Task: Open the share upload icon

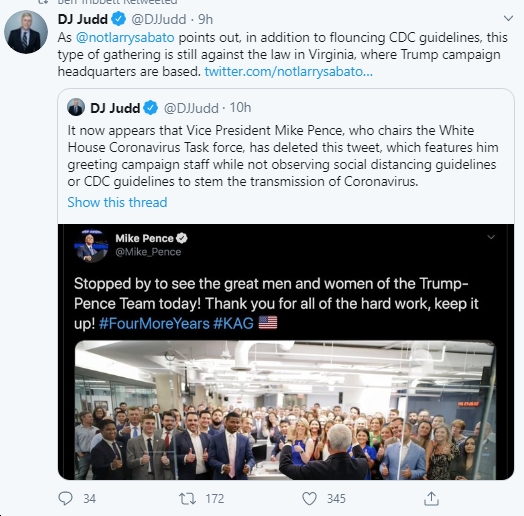Action: [431, 498]
